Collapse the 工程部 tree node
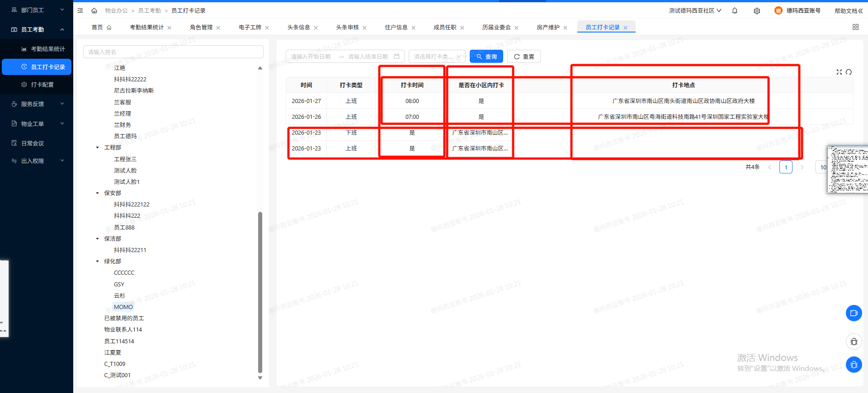This screenshot has height=393, width=868. click(97, 148)
